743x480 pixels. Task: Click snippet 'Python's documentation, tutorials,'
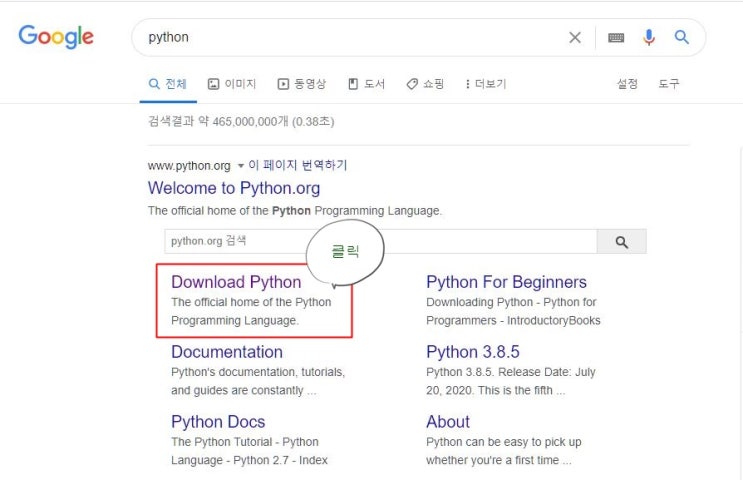coord(258,372)
